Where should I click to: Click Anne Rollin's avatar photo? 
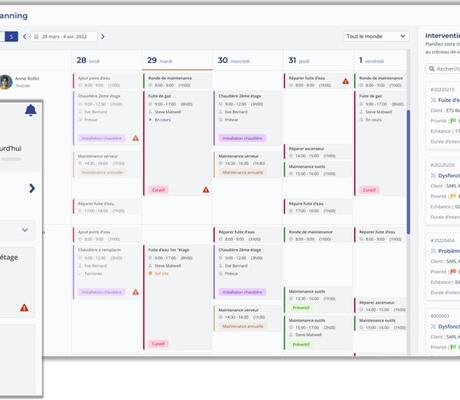click(x=5, y=82)
